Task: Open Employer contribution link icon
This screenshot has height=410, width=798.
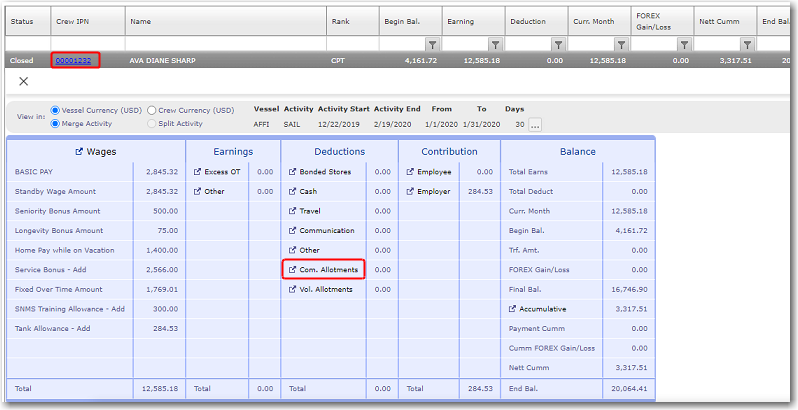Action: pyautogui.click(x=410, y=191)
